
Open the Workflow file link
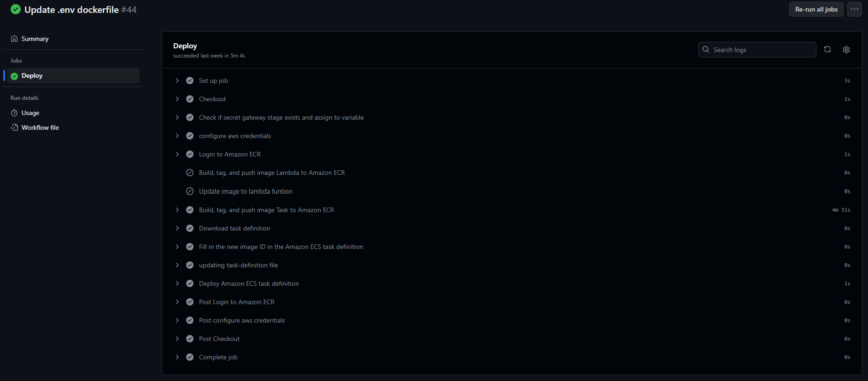coord(40,127)
